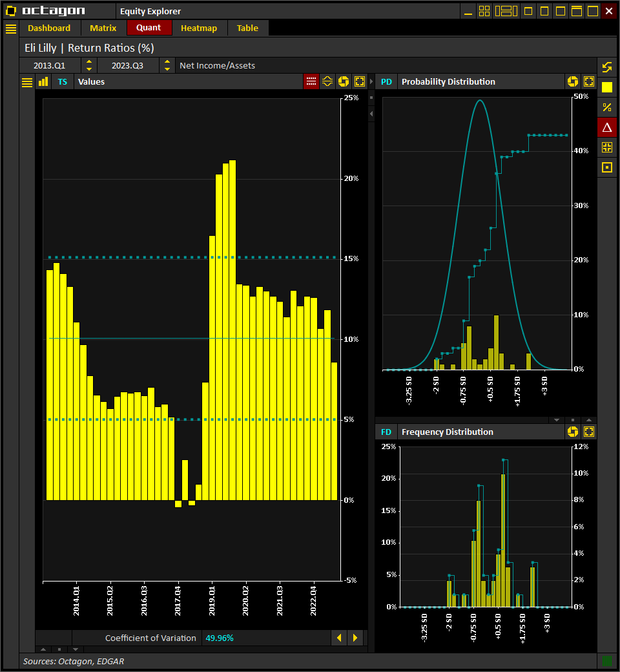The width and height of the screenshot is (620, 672).
Task: Switch to the Table tab
Action: (247, 28)
